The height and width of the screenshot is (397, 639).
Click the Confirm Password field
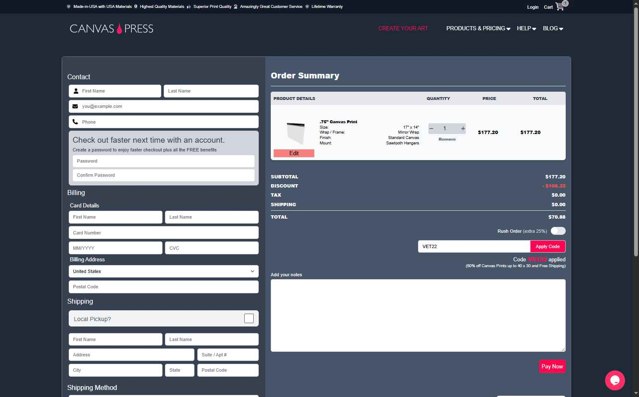click(x=163, y=175)
